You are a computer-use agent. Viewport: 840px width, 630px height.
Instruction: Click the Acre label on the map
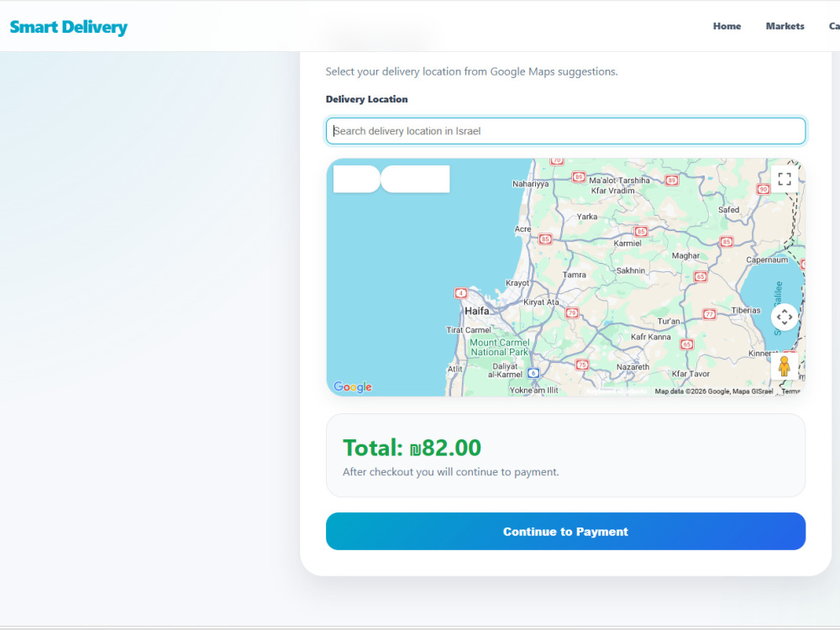(522, 228)
